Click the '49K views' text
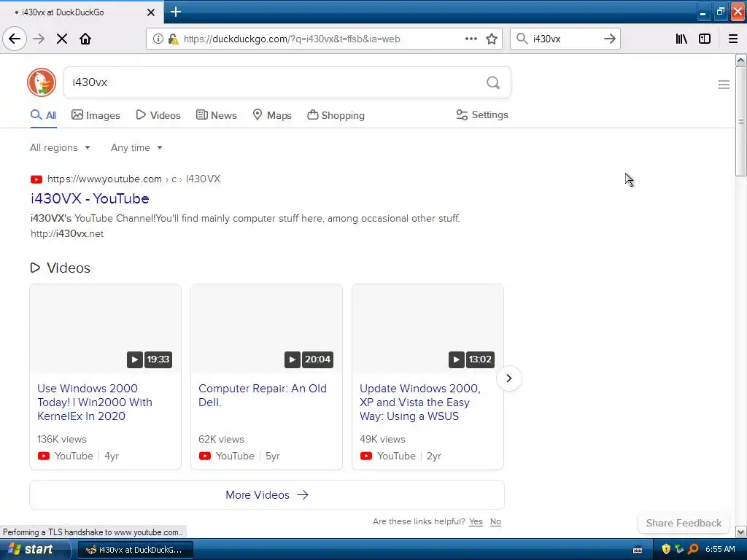The width and height of the screenshot is (747, 560). pyautogui.click(x=382, y=439)
